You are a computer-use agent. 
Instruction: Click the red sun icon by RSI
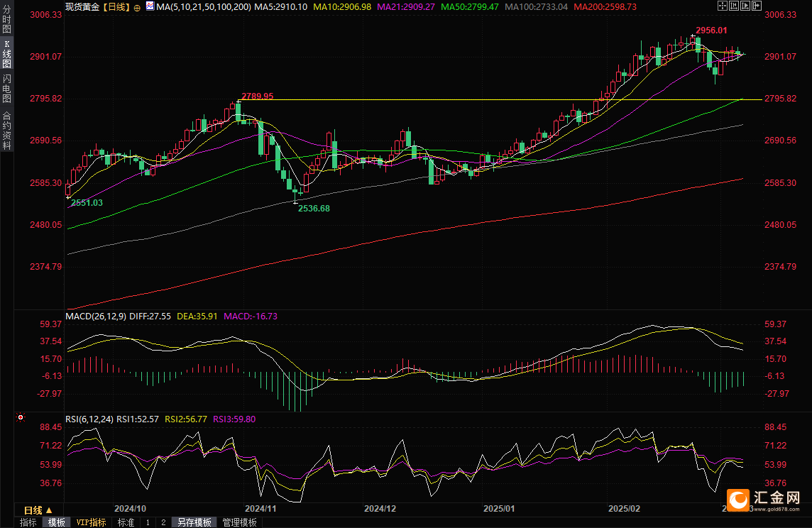coord(21,417)
